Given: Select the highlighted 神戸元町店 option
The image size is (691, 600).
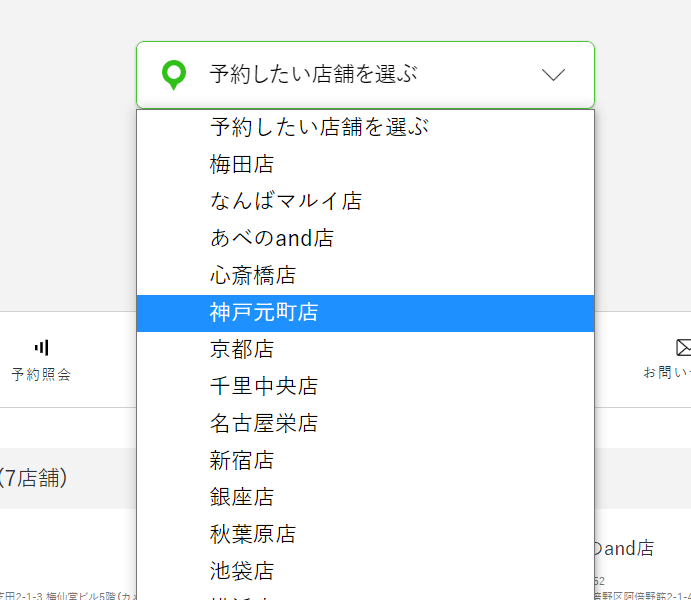Looking at the screenshot, I should tap(264, 313).
